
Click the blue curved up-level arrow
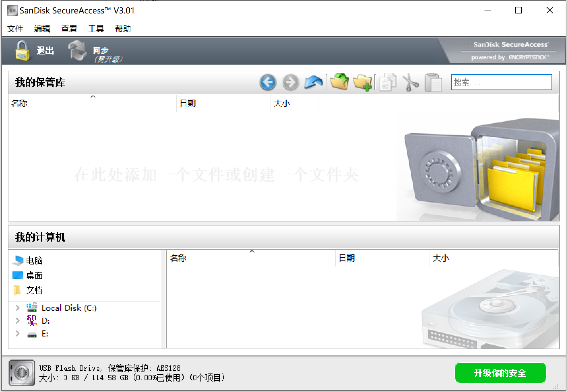pos(313,82)
